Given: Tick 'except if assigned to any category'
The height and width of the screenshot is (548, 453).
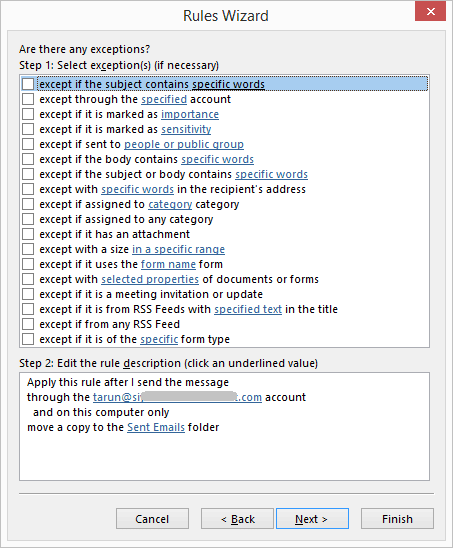Looking at the screenshot, I should (28, 219).
